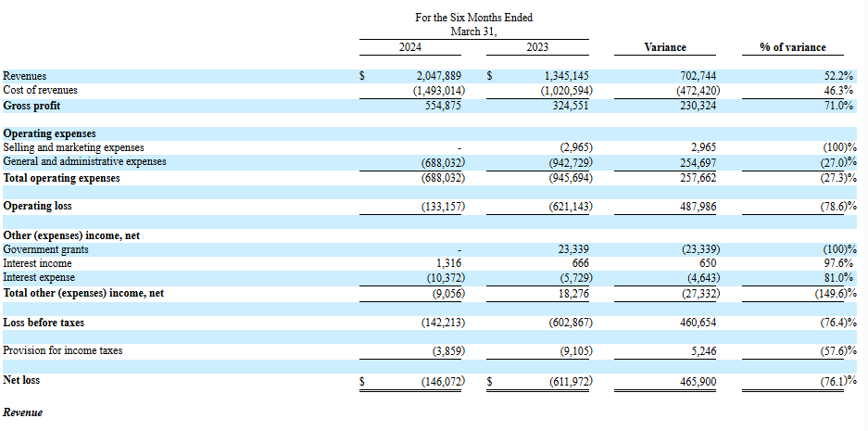868x431 pixels.
Task: Click operating loss variance 487,986
Action: coord(698,206)
